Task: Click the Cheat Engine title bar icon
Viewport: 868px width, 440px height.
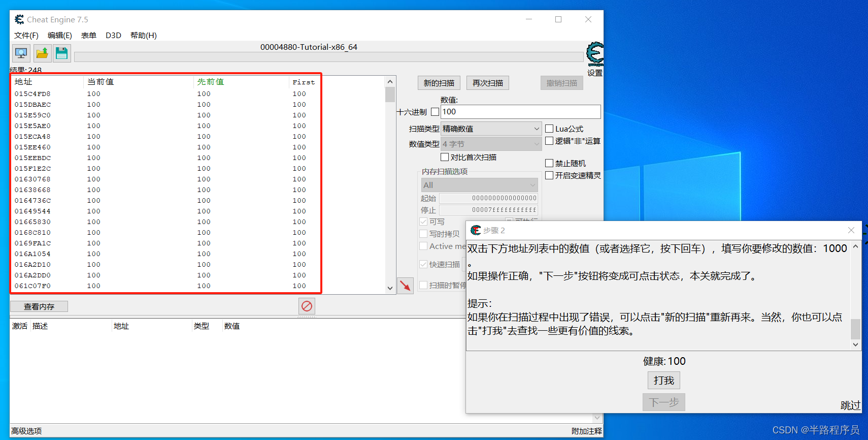Action: 19,19
